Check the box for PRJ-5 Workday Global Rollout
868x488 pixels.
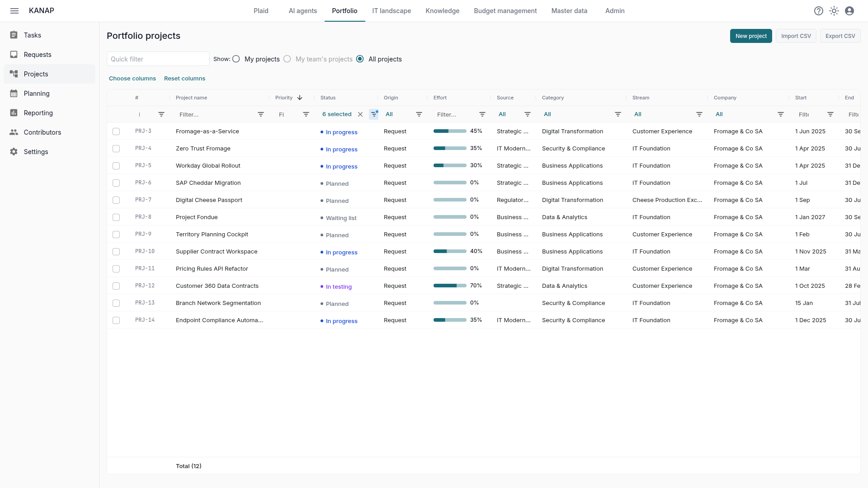pos(116,166)
